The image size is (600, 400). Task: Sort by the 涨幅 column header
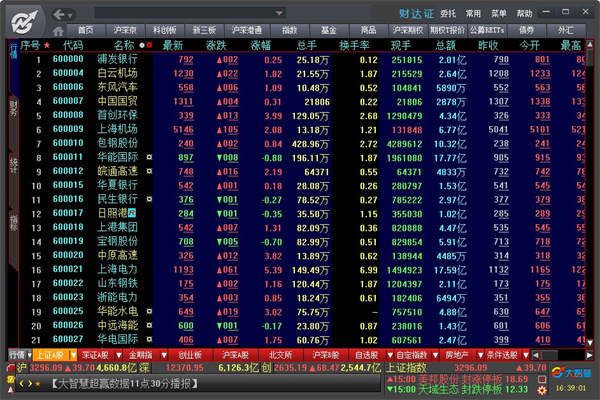(x=261, y=46)
